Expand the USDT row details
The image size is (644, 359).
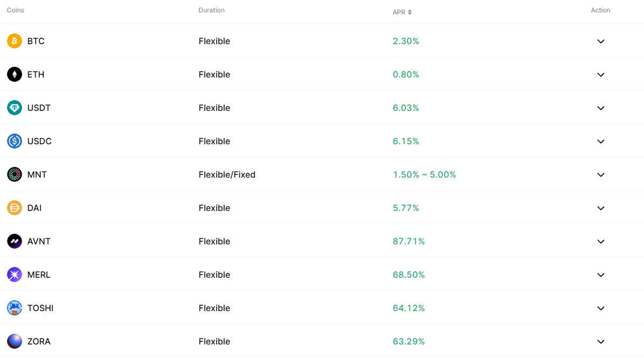601,108
